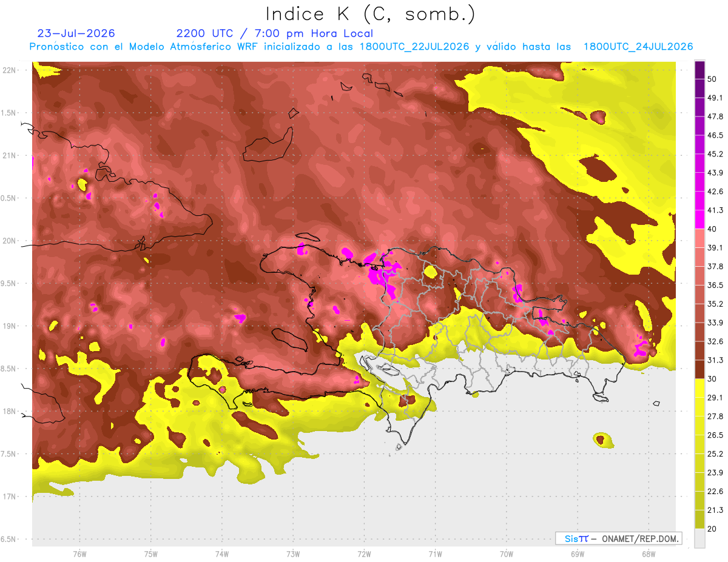Click legend value "50"
The image size is (728, 562).
tap(712, 79)
